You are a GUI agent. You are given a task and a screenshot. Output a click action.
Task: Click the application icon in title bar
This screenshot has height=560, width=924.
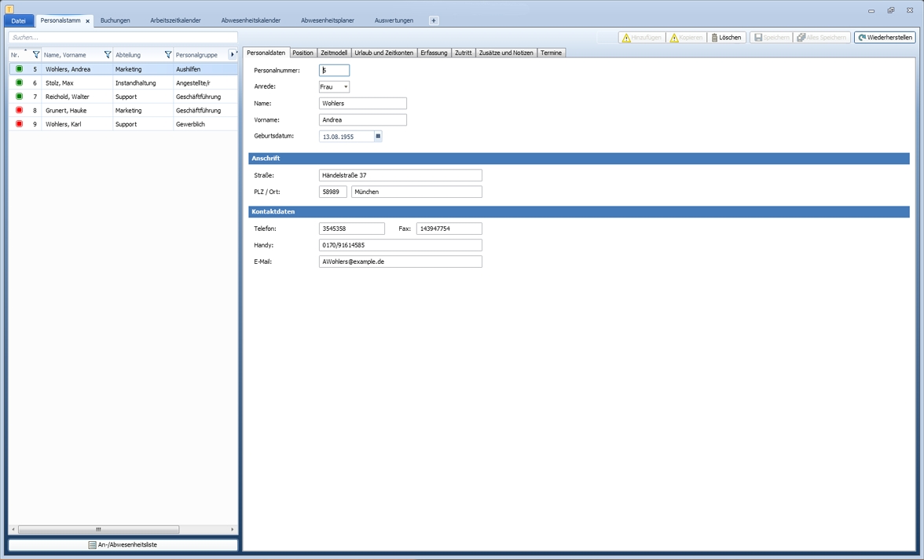coord(9,9)
